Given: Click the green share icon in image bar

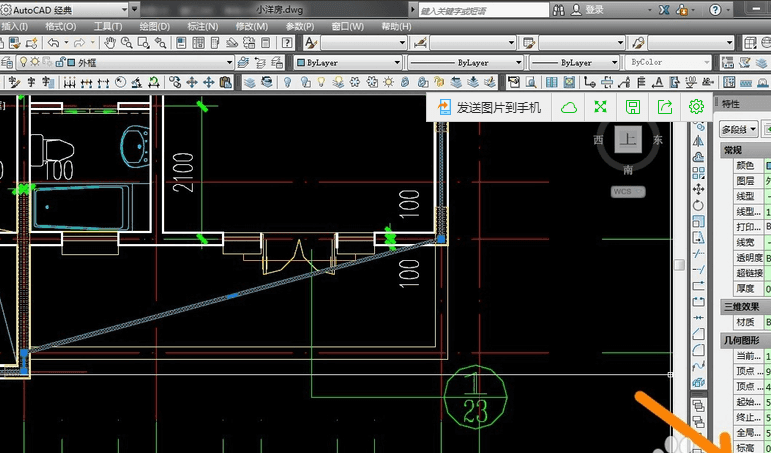Looking at the screenshot, I should 664,107.
